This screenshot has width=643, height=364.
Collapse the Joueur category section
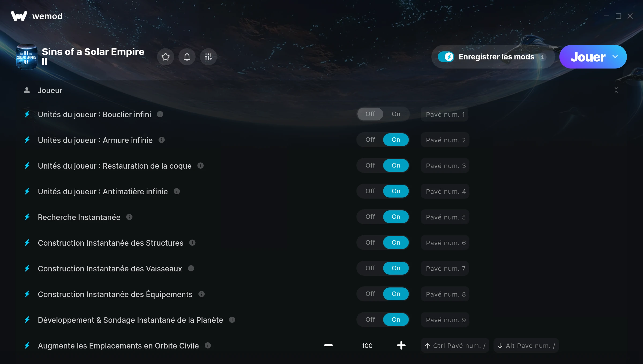(616, 90)
